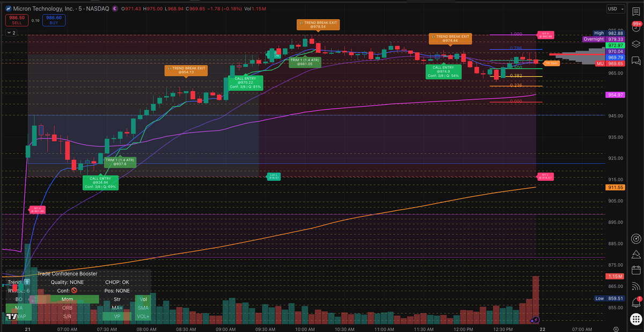This screenshot has height=332, width=644.
Task: Click the SMA cell in confidence table
Action: (143, 308)
